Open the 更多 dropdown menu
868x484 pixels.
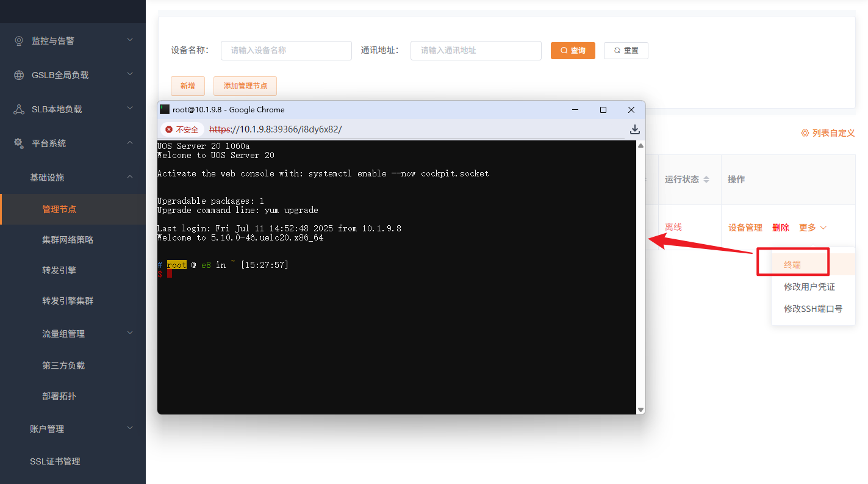[812, 228]
